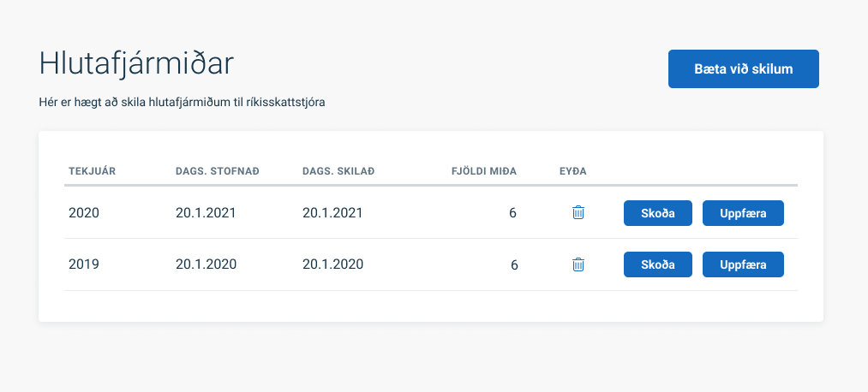Click Skoða for the 2020 row
This screenshot has height=392, width=868.
click(658, 213)
